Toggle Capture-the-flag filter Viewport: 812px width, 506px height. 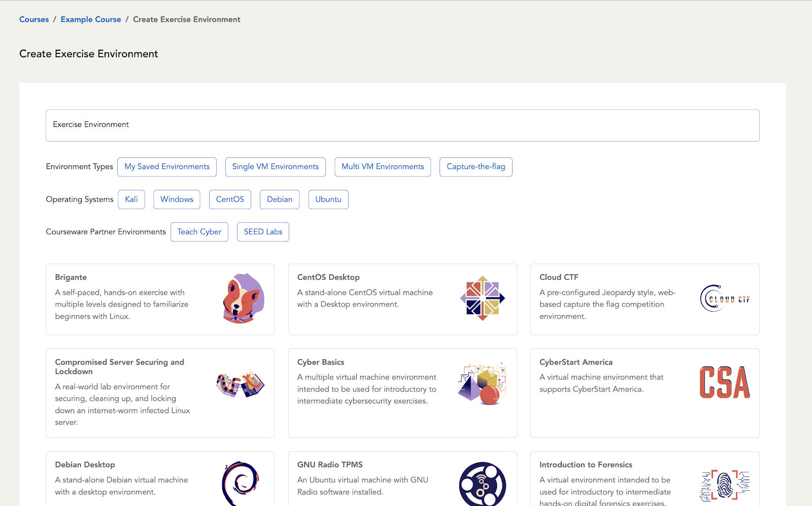(x=476, y=167)
